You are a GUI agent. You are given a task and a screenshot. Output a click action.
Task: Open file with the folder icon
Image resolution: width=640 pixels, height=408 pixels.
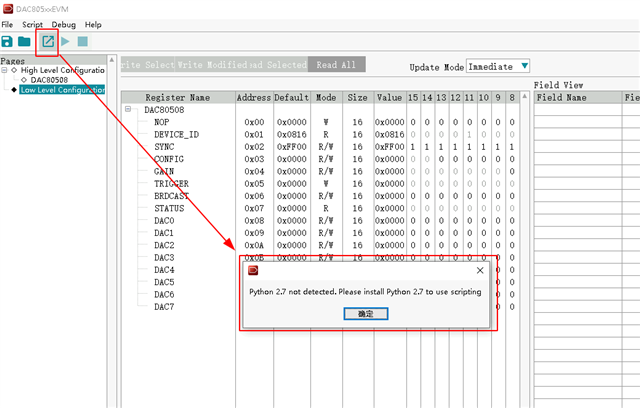click(24, 41)
